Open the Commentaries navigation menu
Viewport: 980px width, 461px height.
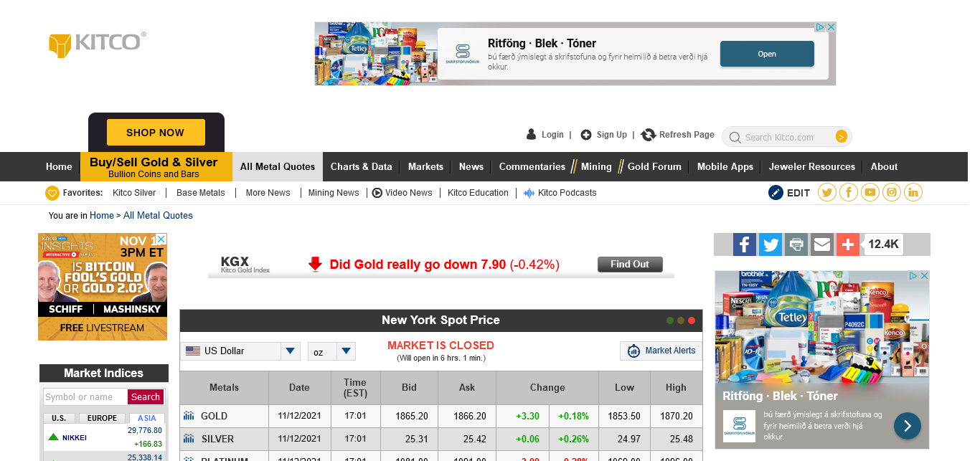pyautogui.click(x=532, y=166)
